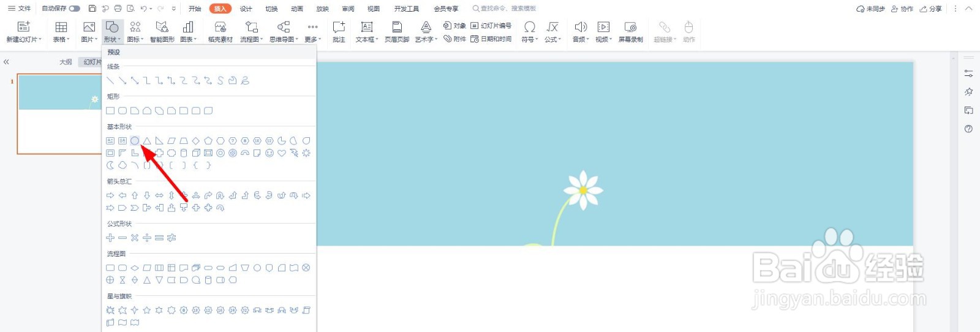Choose the crescent moon shape
The width and height of the screenshot is (980, 332).
110,165
